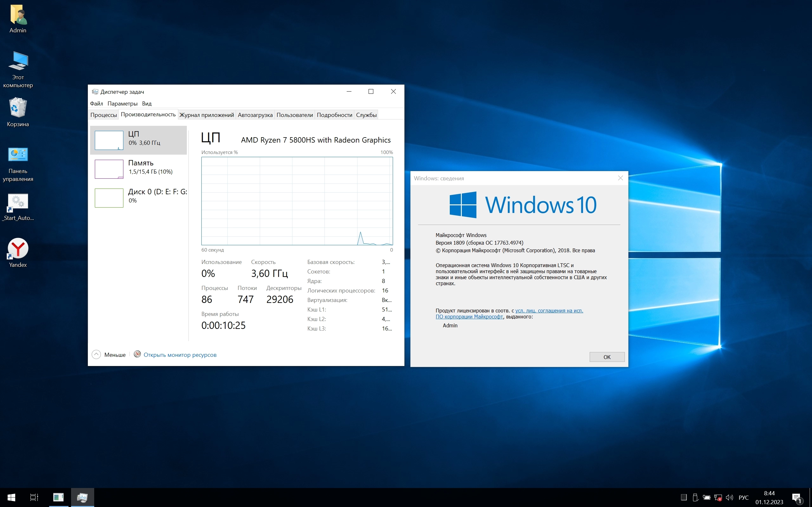Open the notification center icon
The height and width of the screenshot is (507, 812).
point(796,497)
